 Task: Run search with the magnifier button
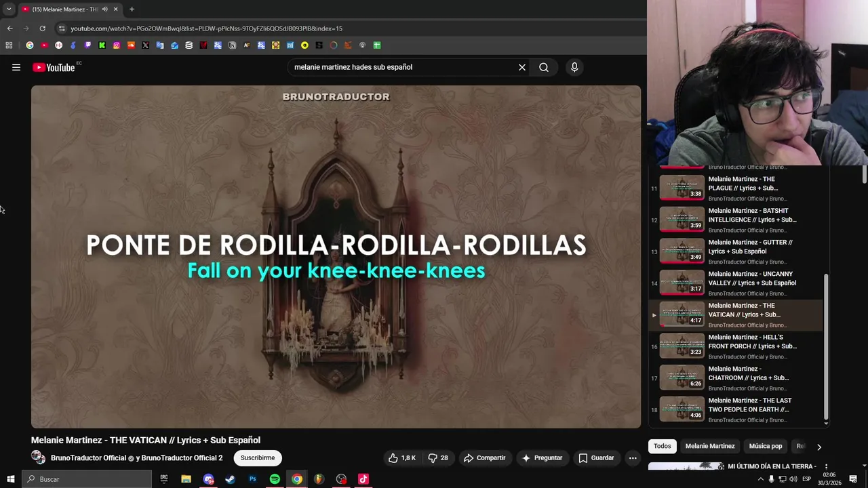pyautogui.click(x=544, y=67)
